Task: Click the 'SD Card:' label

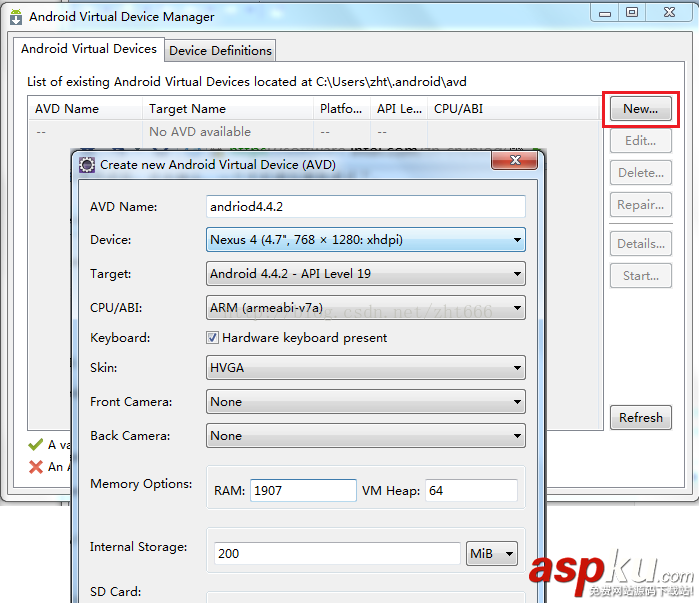Action: pyautogui.click(x=115, y=592)
